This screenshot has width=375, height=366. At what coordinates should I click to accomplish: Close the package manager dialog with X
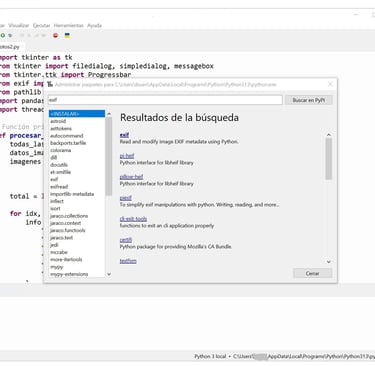pyautogui.click(x=330, y=84)
